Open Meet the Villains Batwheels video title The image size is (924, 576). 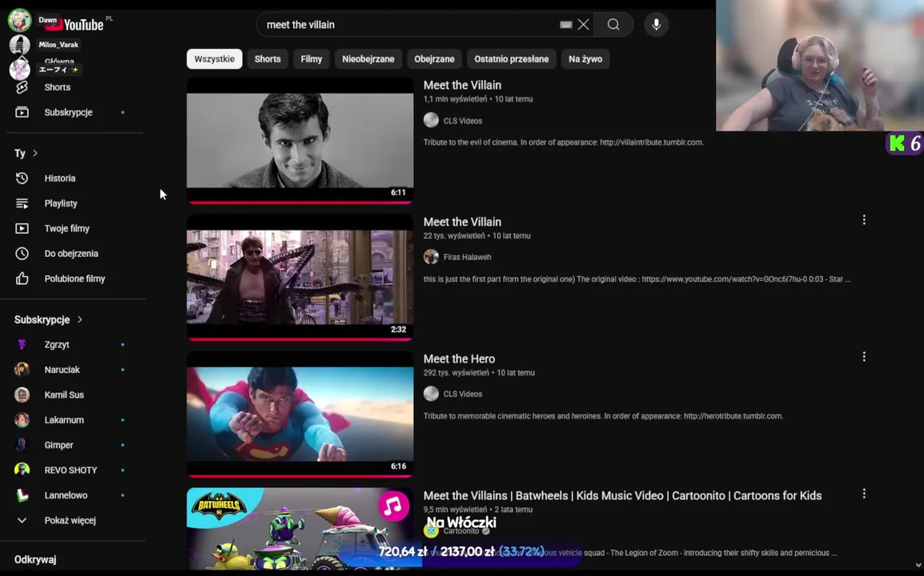click(622, 496)
